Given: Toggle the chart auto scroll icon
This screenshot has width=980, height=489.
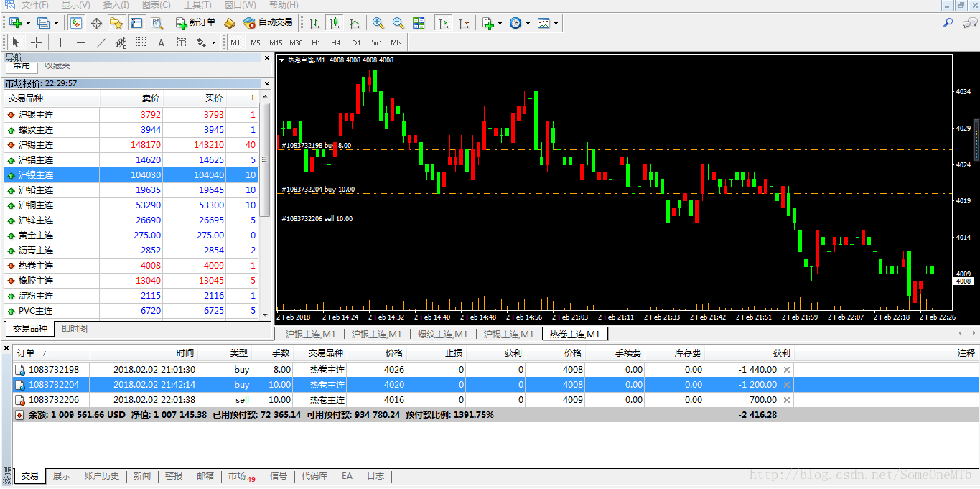Looking at the screenshot, I should [x=444, y=23].
